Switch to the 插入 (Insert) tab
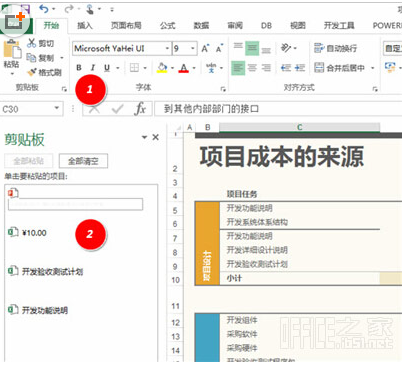The width and height of the screenshot is (408, 371). (85, 25)
